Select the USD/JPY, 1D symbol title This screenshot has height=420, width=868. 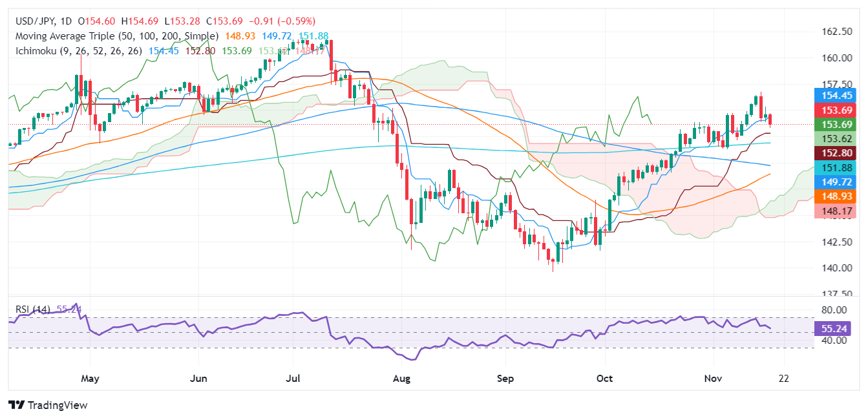point(44,22)
